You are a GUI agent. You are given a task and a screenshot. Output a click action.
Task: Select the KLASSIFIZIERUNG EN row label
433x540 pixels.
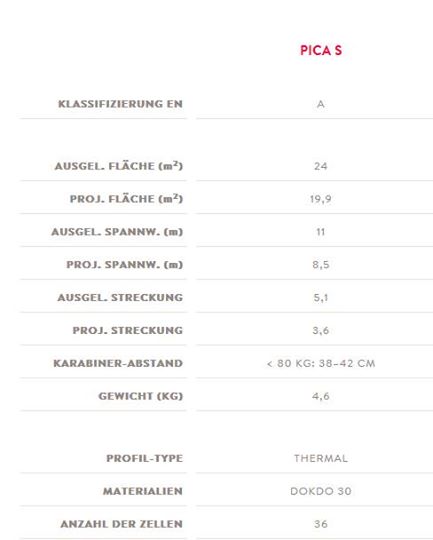point(120,104)
